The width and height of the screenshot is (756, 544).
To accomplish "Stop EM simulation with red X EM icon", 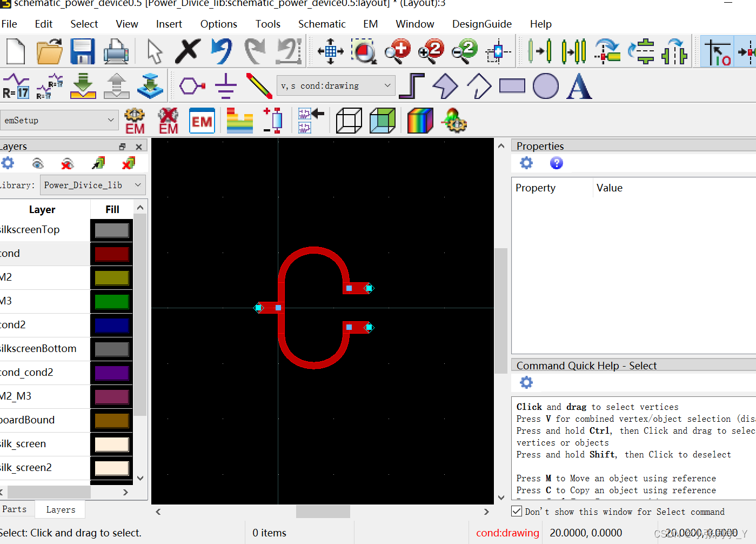I will [168, 121].
